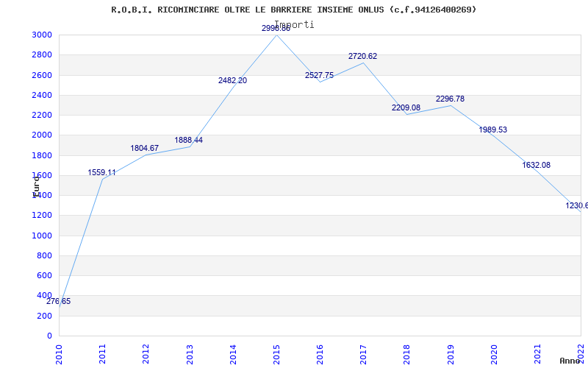Click the 2482.20 data label

pos(232,80)
